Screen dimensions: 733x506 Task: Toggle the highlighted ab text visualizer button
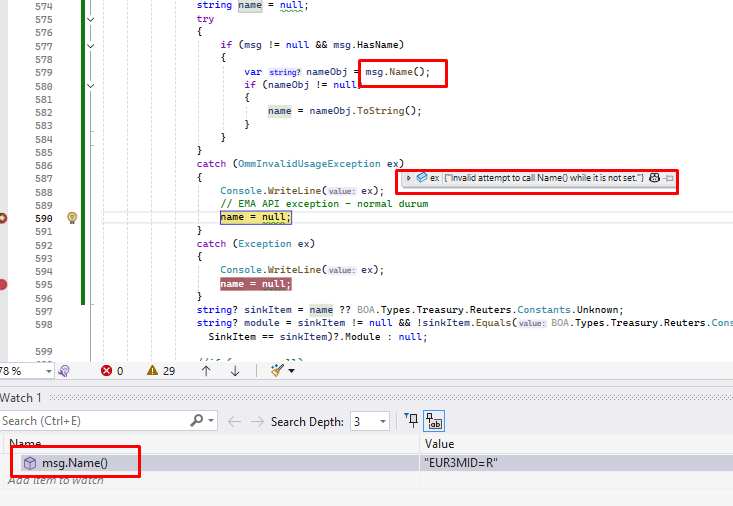pyautogui.click(x=434, y=421)
